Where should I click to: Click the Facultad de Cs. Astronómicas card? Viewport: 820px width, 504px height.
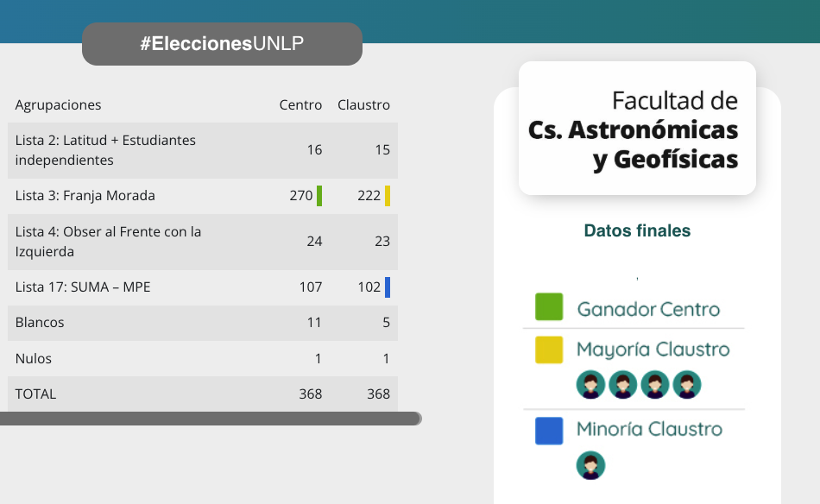click(637, 129)
